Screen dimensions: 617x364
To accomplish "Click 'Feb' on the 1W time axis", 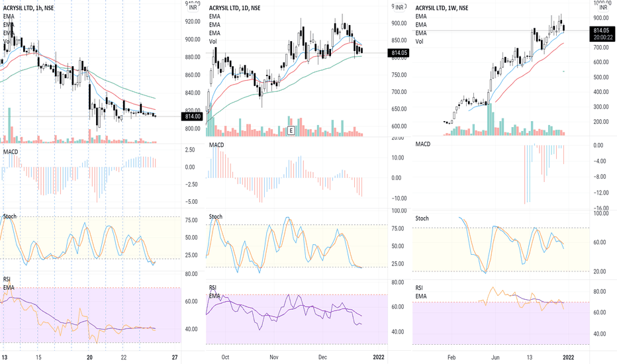I will tap(451, 357).
